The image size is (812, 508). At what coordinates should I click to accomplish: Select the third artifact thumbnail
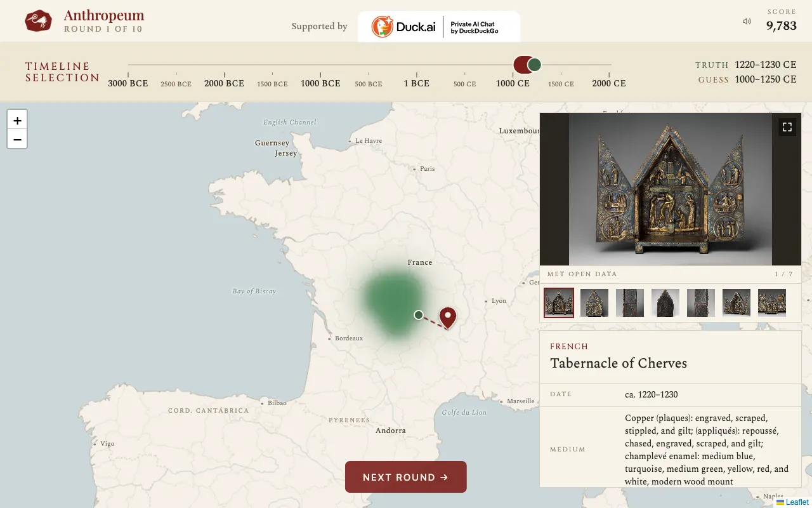tap(630, 303)
